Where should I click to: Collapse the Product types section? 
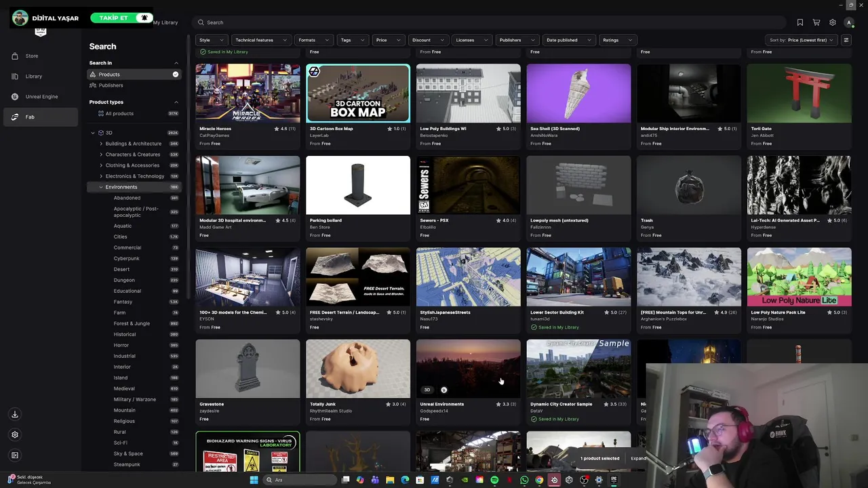click(176, 102)
